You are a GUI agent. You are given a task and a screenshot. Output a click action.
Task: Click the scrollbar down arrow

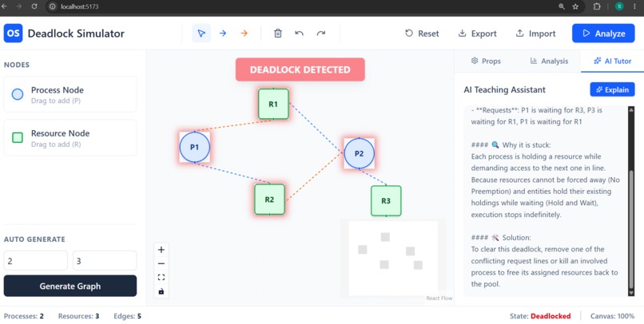(631, 293)
